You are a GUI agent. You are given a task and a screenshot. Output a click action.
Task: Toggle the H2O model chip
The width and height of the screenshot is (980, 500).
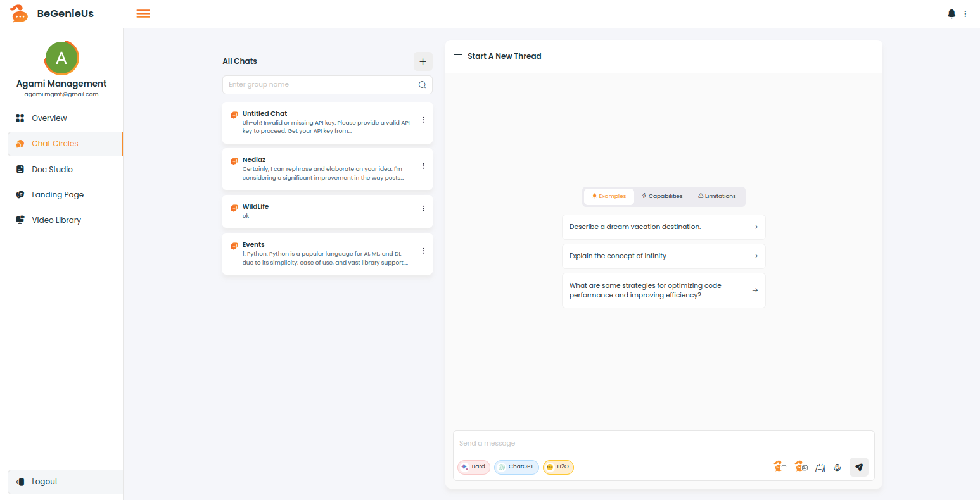pyautogui.click(x=558, y=467)
